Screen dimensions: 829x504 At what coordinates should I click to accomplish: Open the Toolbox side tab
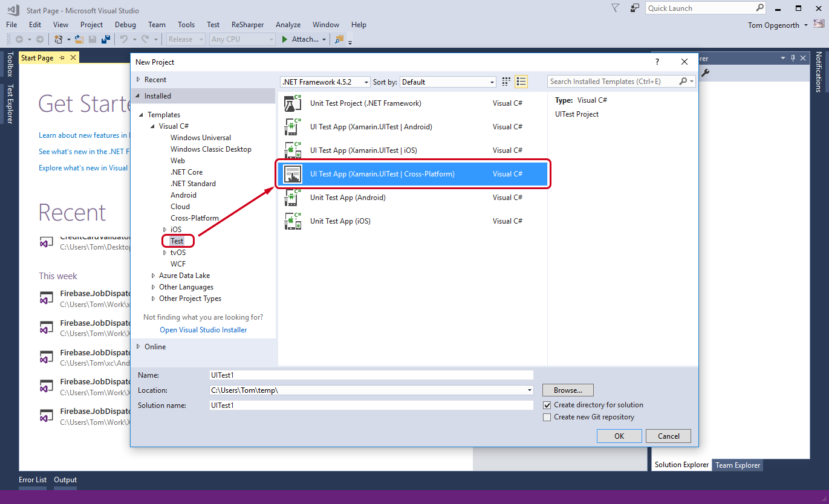(x=9, y=64)
